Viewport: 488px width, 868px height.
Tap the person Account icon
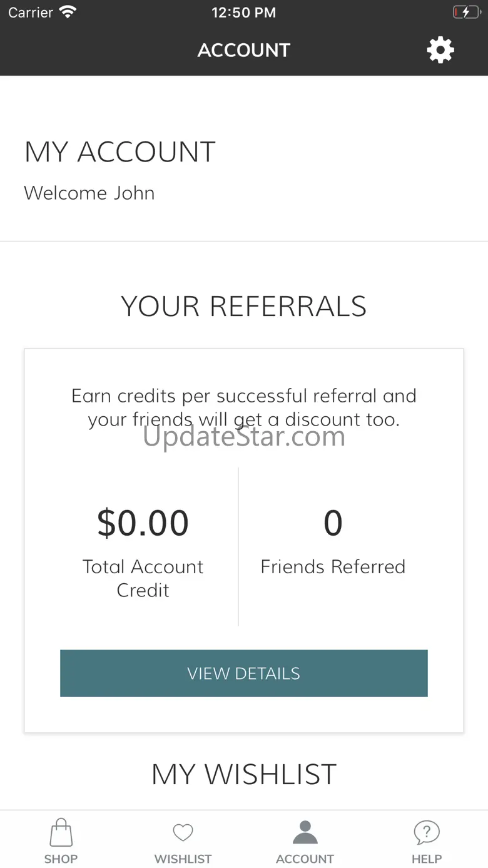coord(305,833)
